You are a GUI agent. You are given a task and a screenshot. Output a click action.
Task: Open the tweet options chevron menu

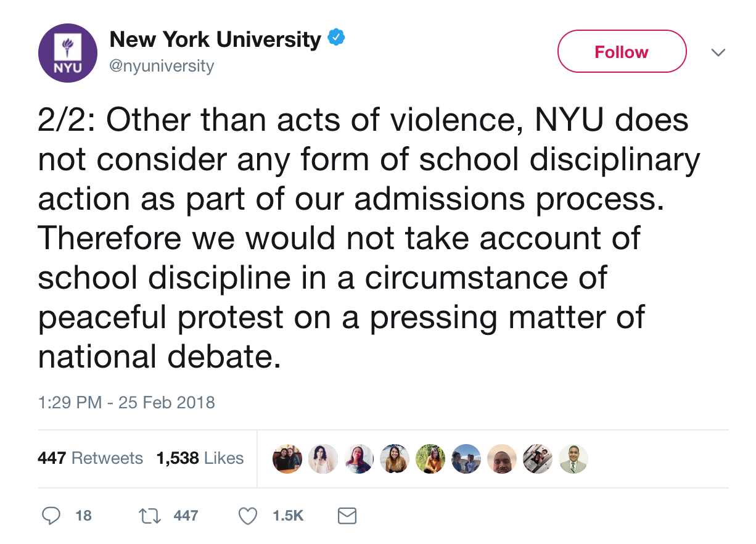(717, 52)
